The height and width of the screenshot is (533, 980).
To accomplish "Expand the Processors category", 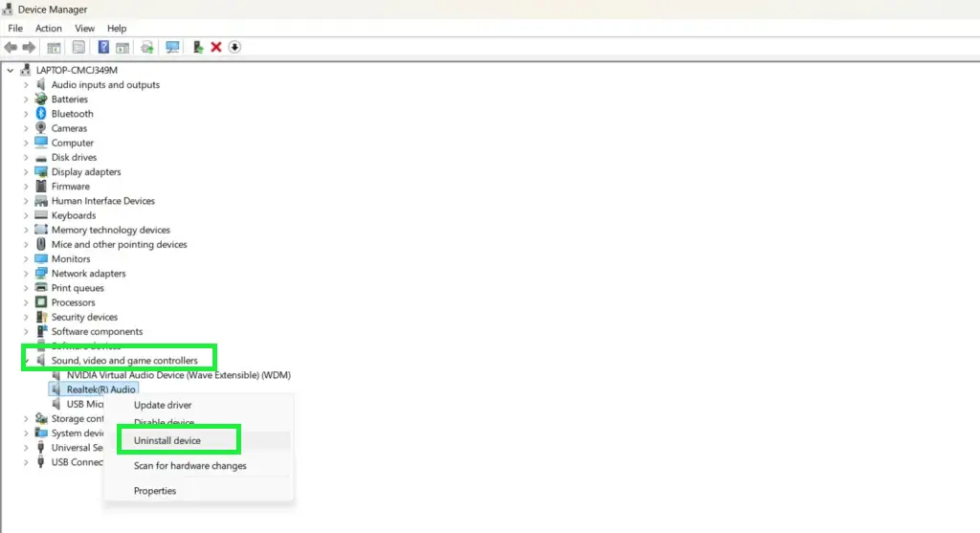I will pyautogui.click(x=26, y=302).
